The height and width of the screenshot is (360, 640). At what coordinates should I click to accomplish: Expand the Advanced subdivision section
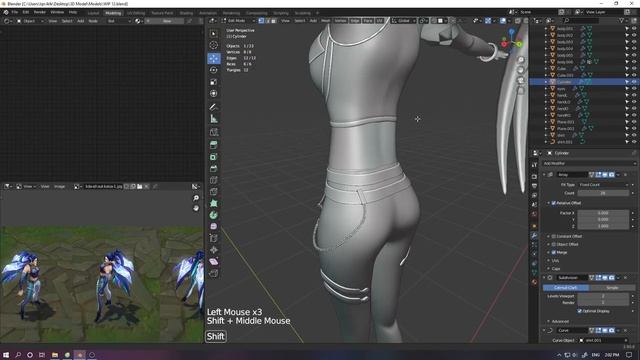560,321
